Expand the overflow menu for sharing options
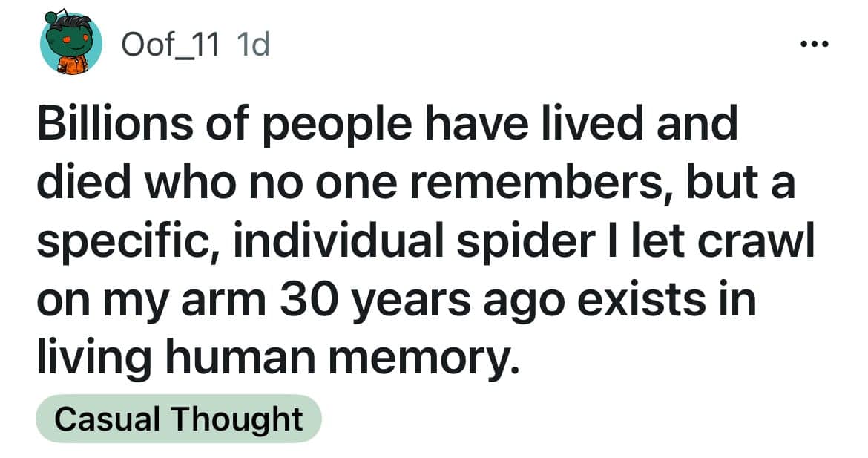Viewport: 868px width, 458px height. pyautogui.click(x=814, y=42)
